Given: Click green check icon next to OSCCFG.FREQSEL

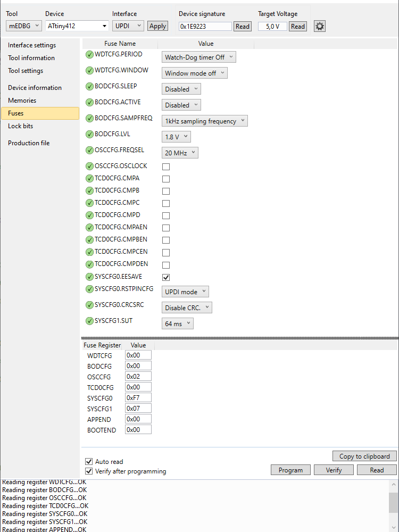Looking at the screenshot, I should [89, 151].
